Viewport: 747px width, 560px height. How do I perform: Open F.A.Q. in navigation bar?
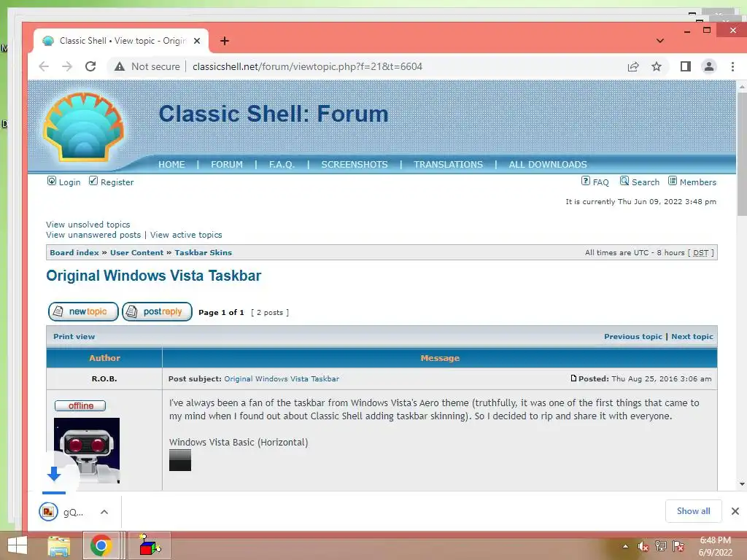tap(282, 164)
